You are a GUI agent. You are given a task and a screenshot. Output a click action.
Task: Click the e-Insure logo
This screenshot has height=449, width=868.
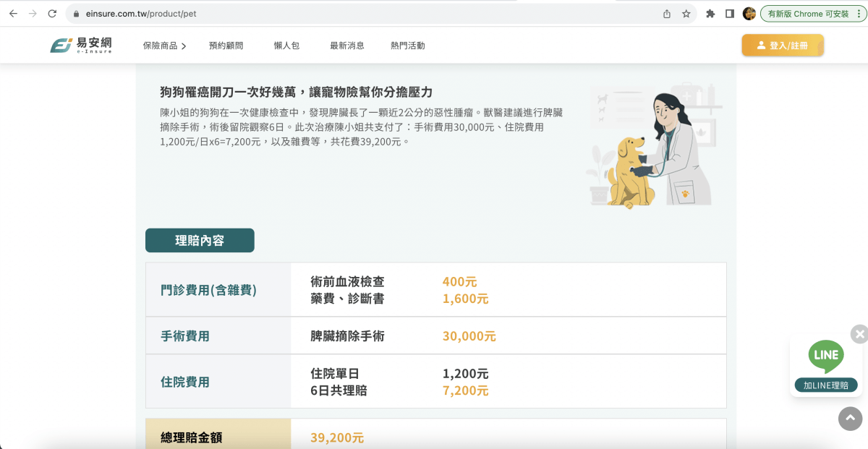pyautogui.click(x=80, y=45)
